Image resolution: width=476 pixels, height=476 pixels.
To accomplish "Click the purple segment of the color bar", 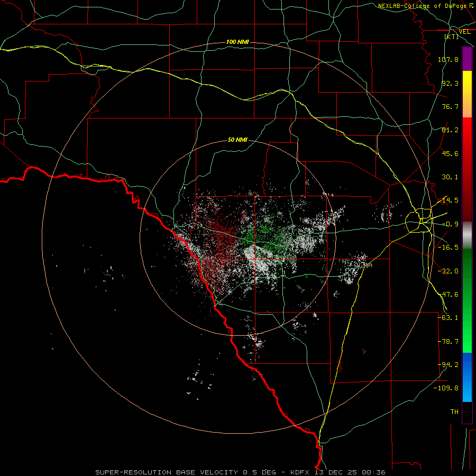I will [467, 59].
